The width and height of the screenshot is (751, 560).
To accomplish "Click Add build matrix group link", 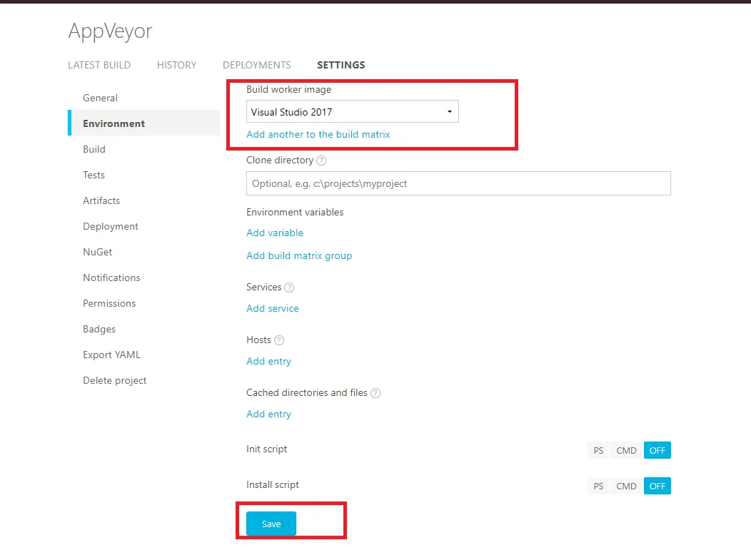I will pos(299,256).
